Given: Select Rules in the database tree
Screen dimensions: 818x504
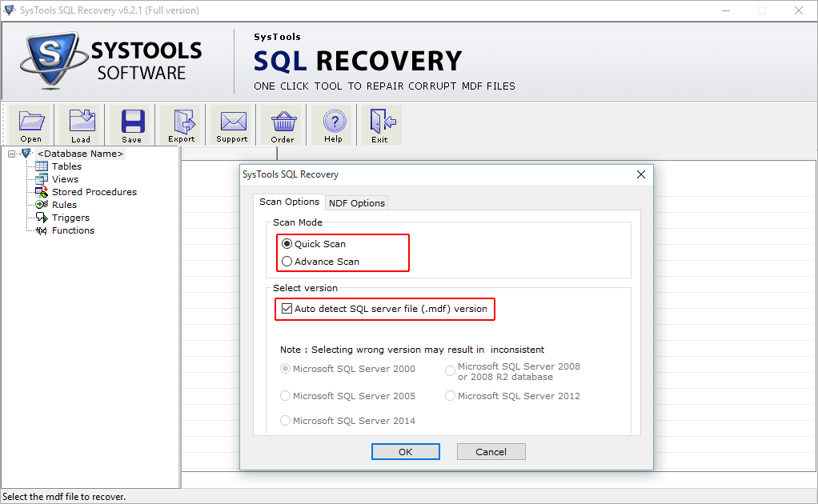Looking at the screenshot, I should click(x=64, y=205).
